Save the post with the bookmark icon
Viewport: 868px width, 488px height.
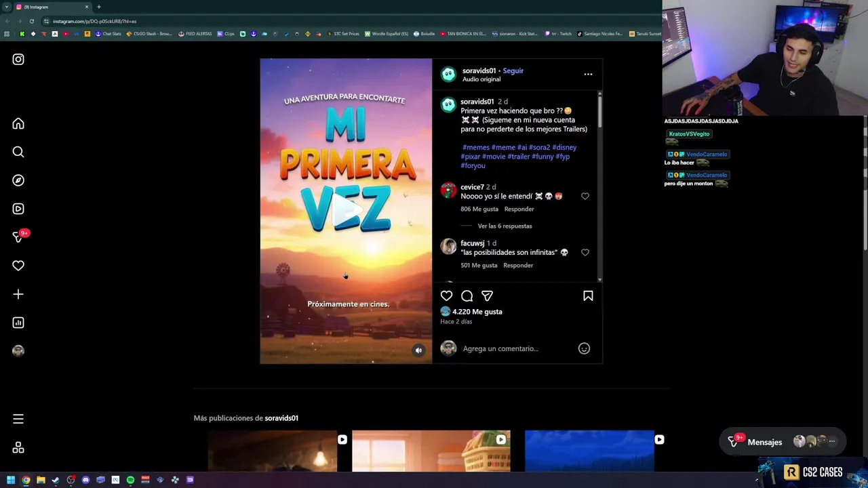(588, 296)
